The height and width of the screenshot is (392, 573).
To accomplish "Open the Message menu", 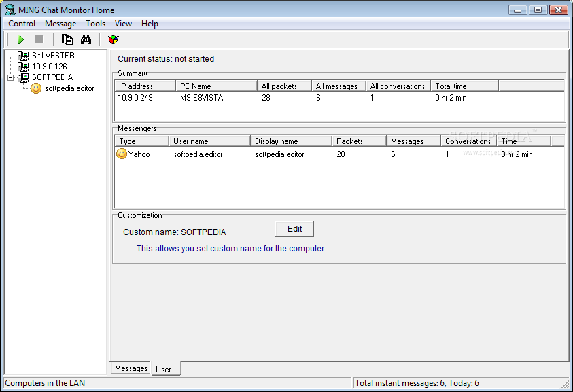I will point(60,24).
